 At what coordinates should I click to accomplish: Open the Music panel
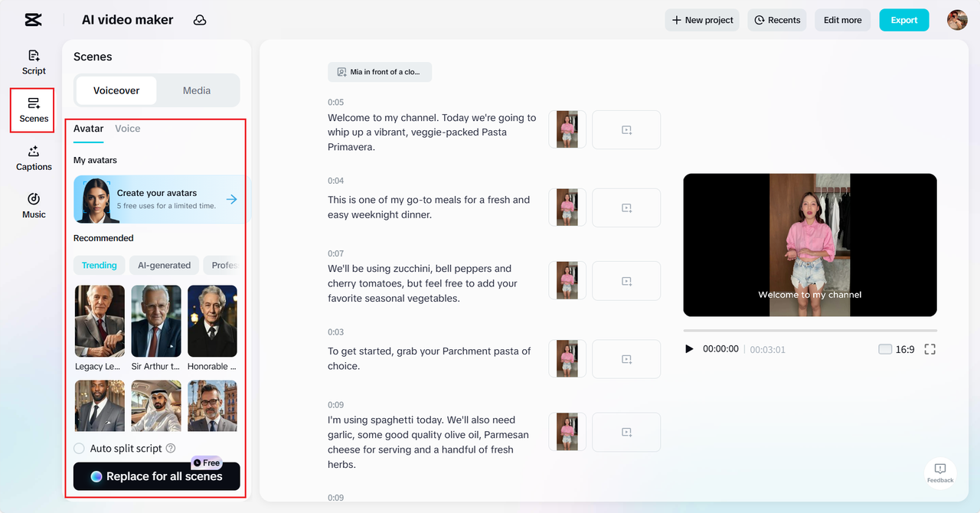pos(33,206)
